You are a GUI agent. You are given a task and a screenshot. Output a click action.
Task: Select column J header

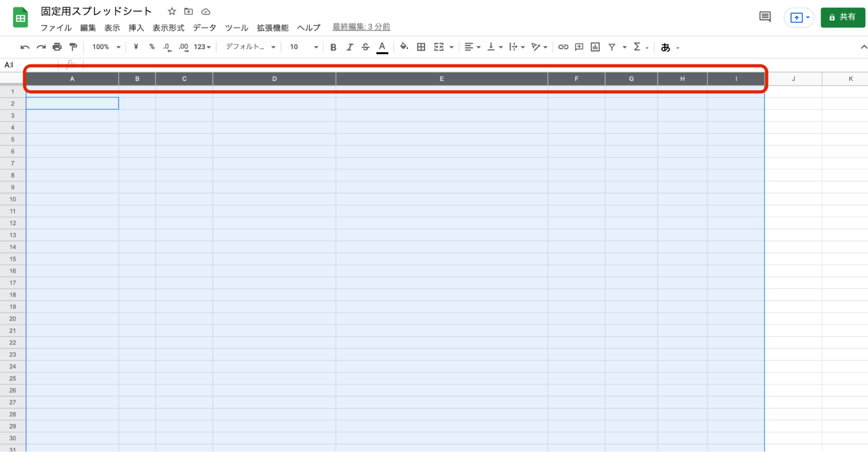(x=793, y=79)
